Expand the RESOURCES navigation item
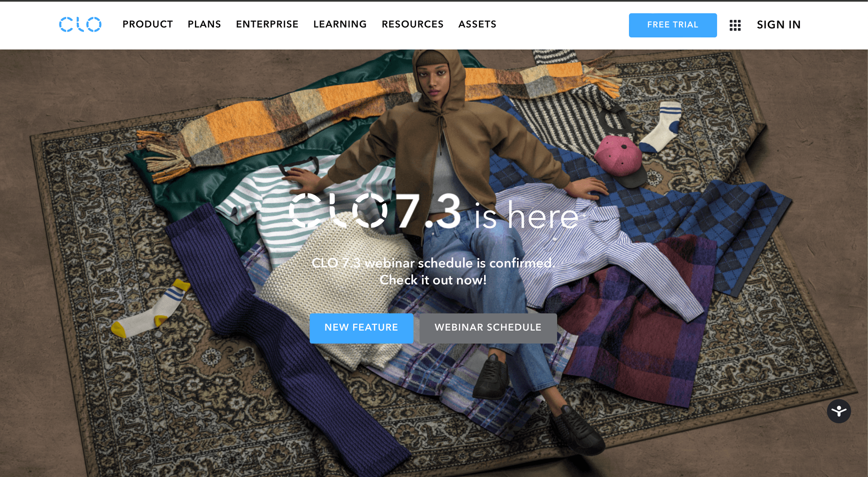This screenshot has width=868, height=477. click(412, 25)
